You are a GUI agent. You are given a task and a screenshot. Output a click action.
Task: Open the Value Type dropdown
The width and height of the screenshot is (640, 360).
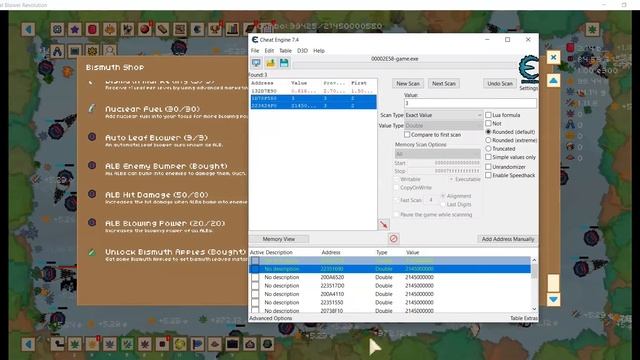point(443,126)
